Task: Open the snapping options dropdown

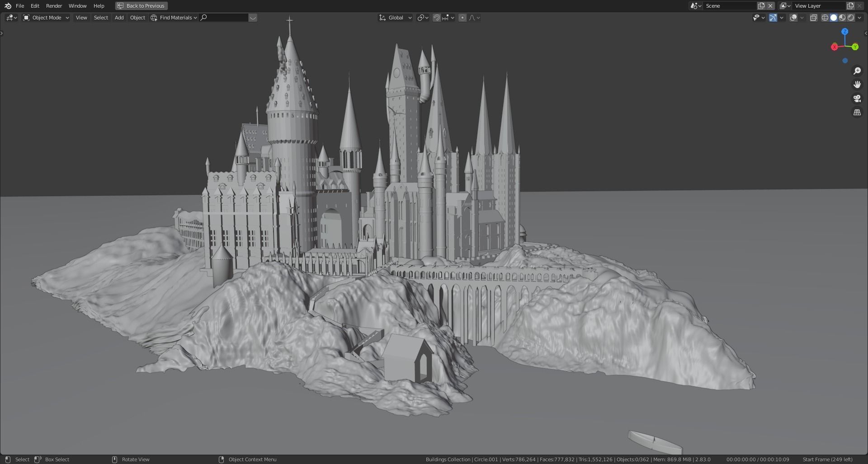Action: point(448,18)
